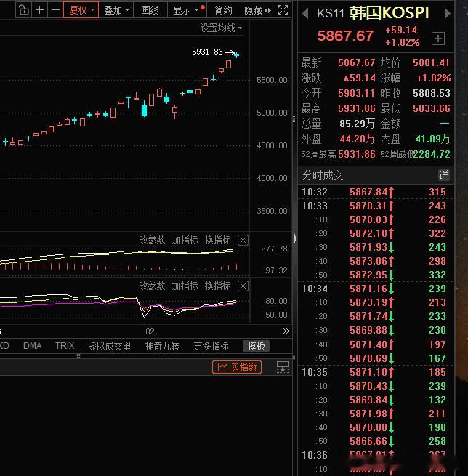Toggle fullscreen chart icon

click(283, 10)
